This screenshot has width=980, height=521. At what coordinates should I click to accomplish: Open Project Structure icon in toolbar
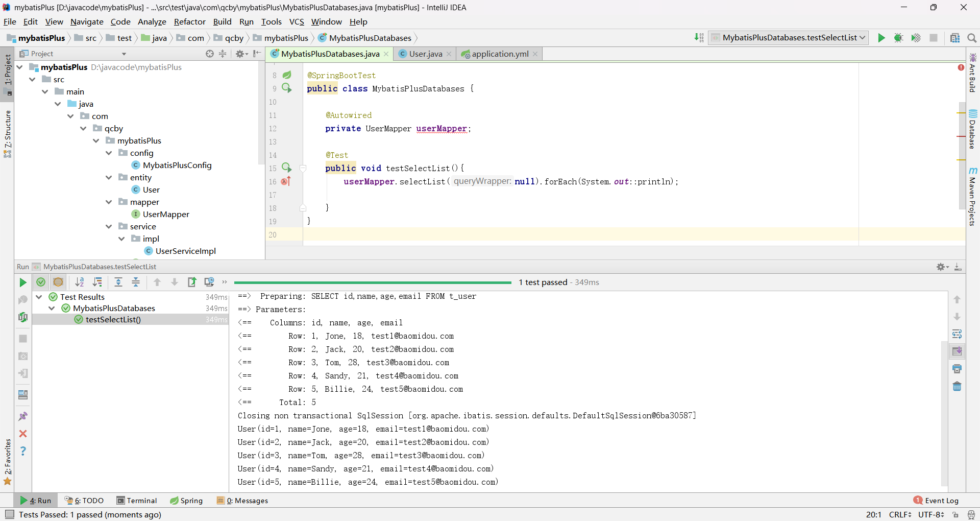[x=955, y=38]
